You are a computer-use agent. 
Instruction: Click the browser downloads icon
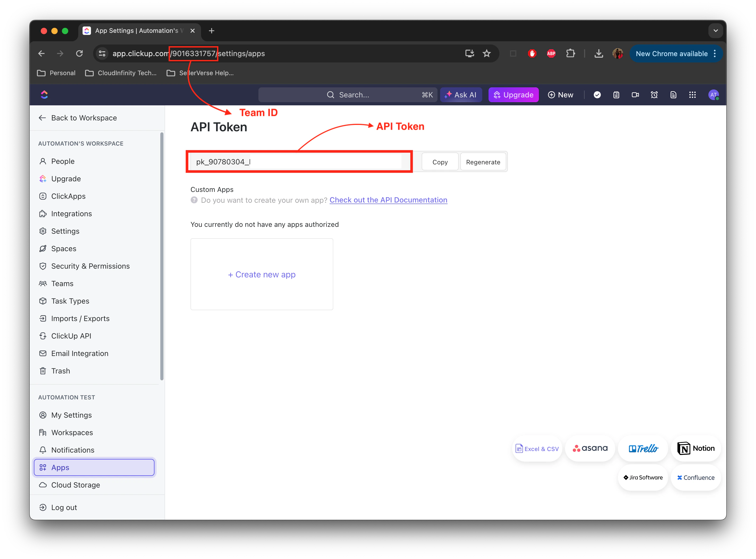[x=599, y=53]
